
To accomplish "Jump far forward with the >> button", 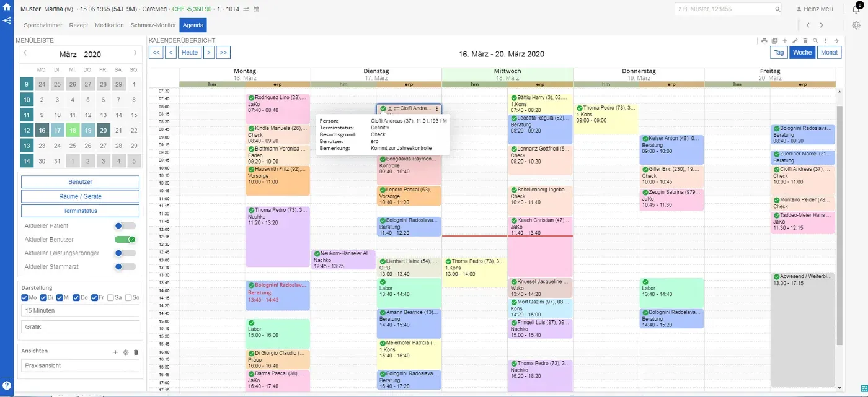I will pos(223,53).
